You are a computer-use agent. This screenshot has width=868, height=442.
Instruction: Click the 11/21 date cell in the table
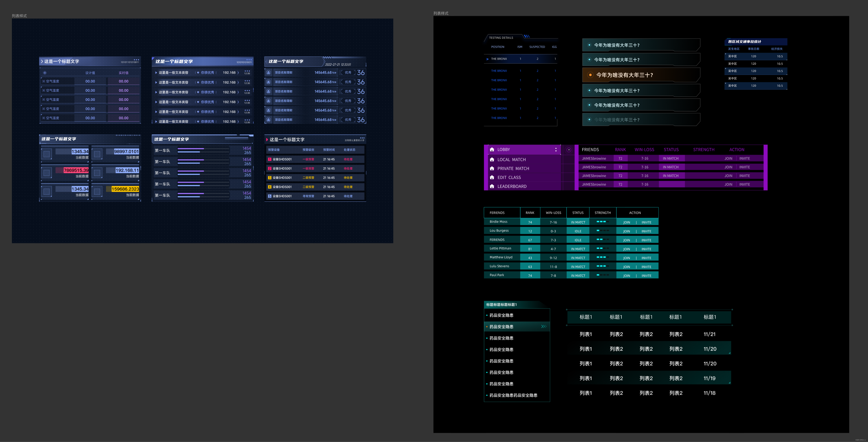[709, 334]
